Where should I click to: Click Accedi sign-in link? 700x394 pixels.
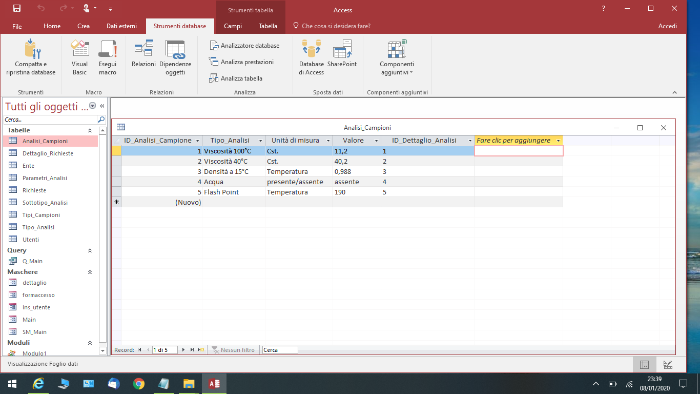click(x=668, y=26)
